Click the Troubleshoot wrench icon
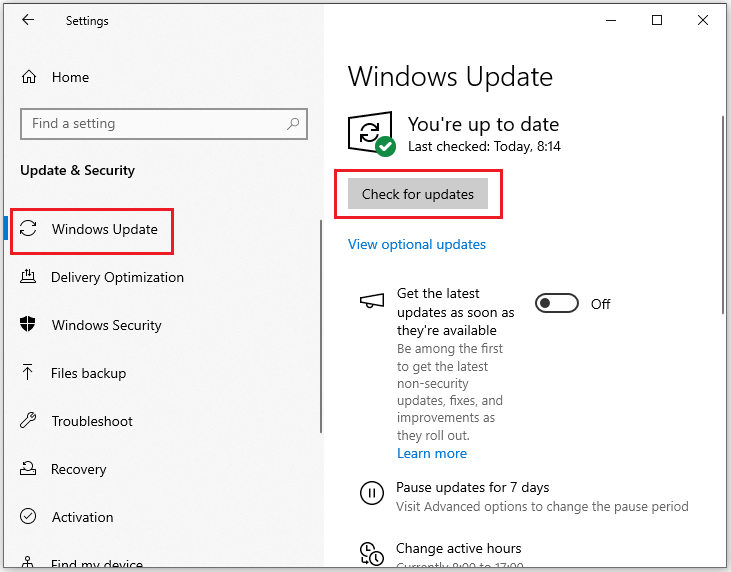Image resolution: width=731 pixels, height=572 pixels. pos(29,421)
